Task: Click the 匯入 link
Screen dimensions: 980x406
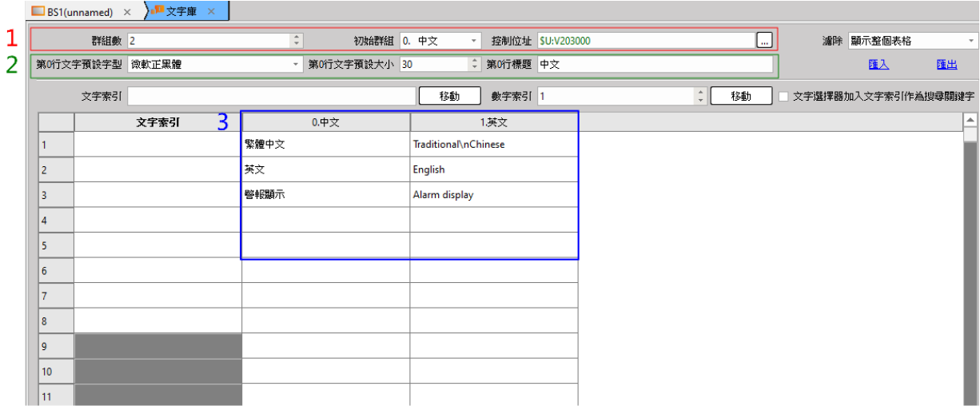Action: coord(878,65)
